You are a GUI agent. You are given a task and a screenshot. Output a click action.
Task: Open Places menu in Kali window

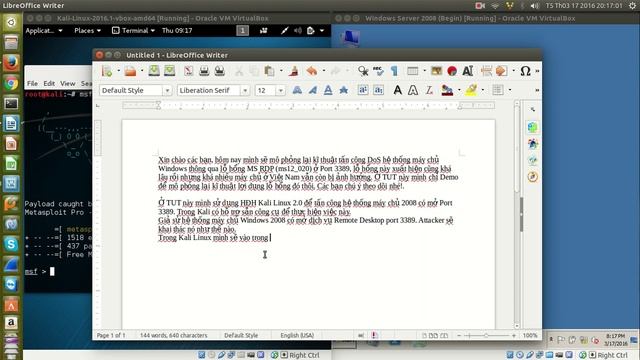pyautogui.click(x=87, y=30)
